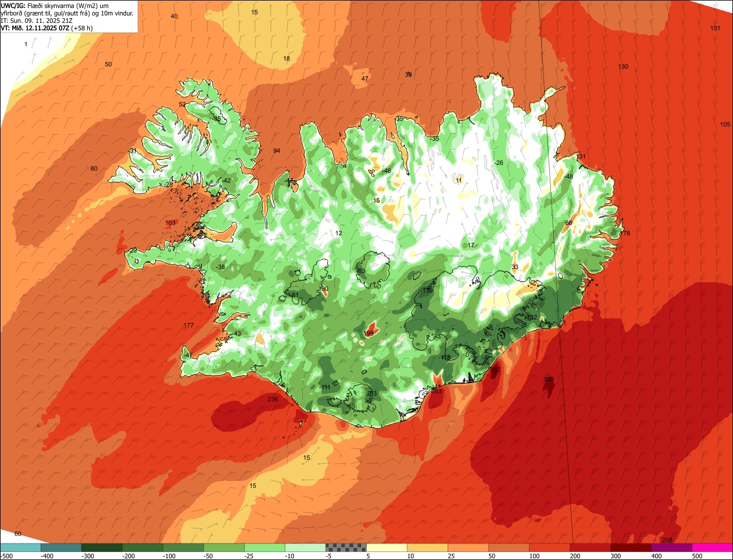
Task: Click the legend swatch between 200 and 300
Action: [590, 547]
